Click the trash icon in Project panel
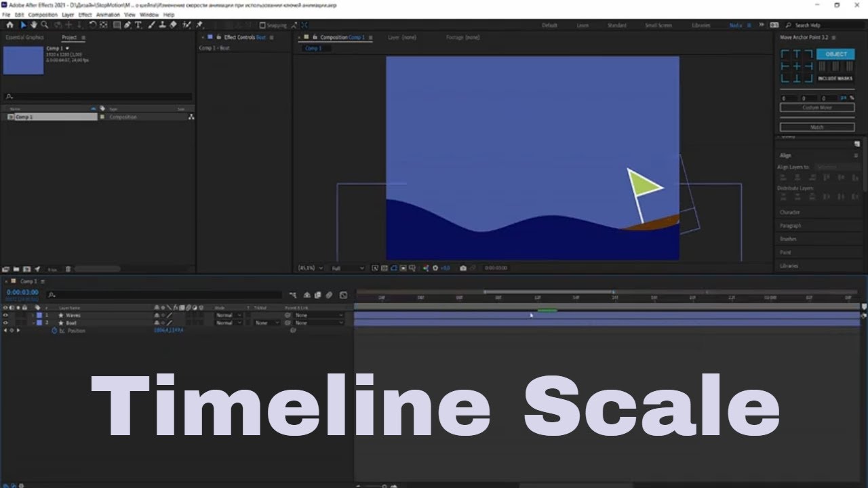 68,269
